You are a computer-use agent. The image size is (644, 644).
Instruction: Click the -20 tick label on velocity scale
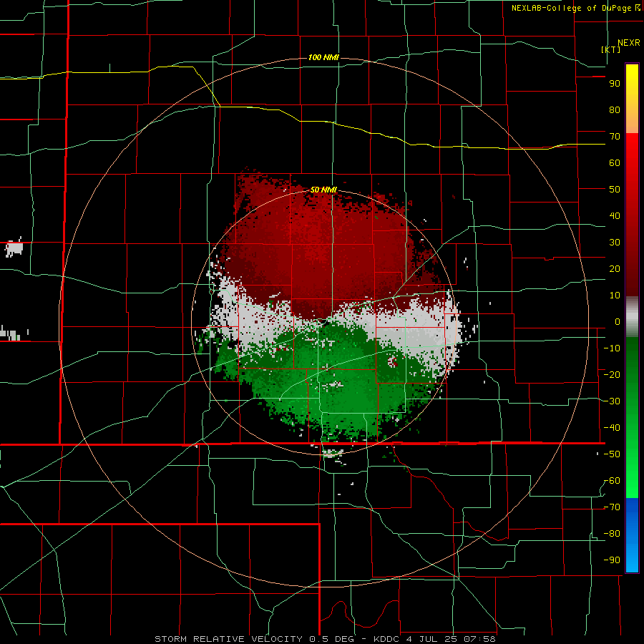click(x=612, y=375)
